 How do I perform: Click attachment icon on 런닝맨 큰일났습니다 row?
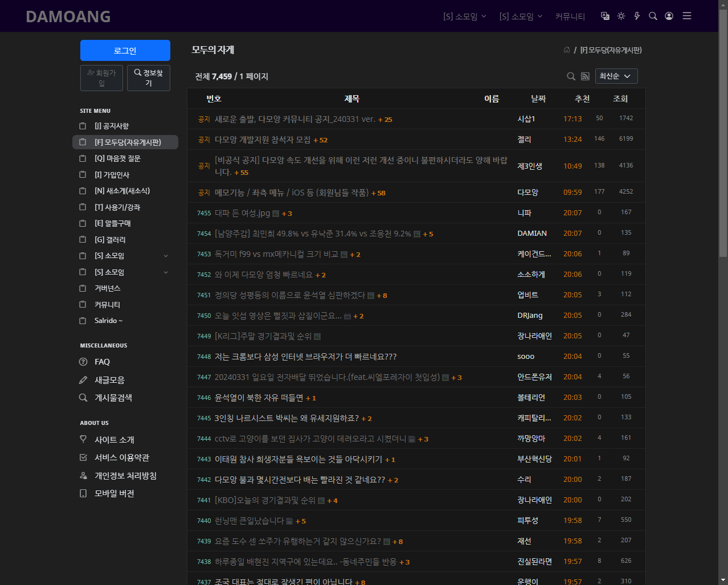289,521
